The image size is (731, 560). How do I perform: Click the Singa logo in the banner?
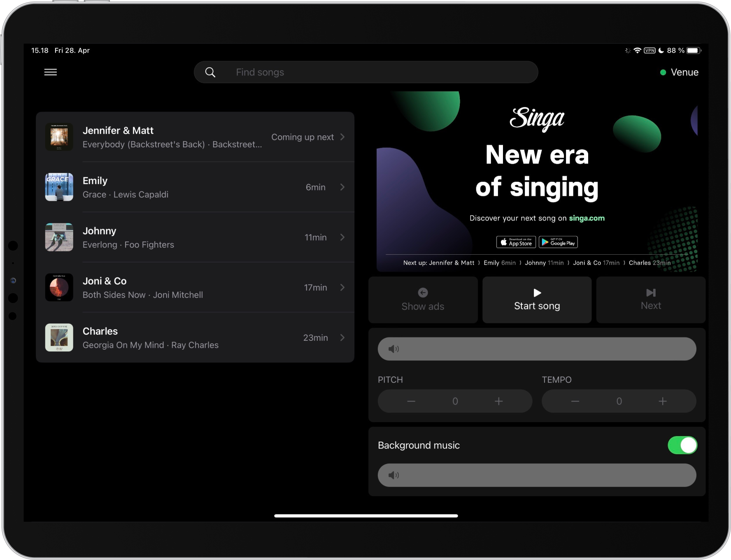point(537,119)
